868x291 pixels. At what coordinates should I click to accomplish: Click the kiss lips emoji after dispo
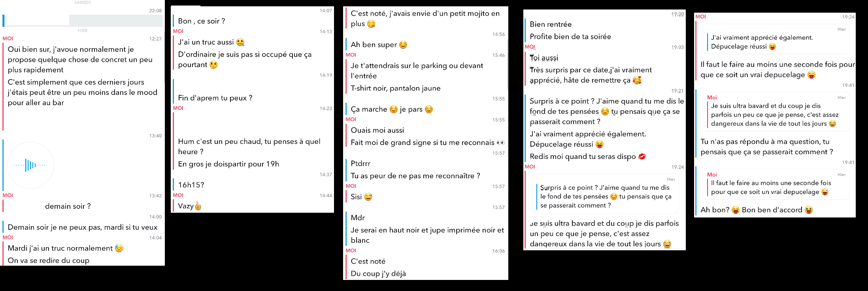(x=642, y=157)
